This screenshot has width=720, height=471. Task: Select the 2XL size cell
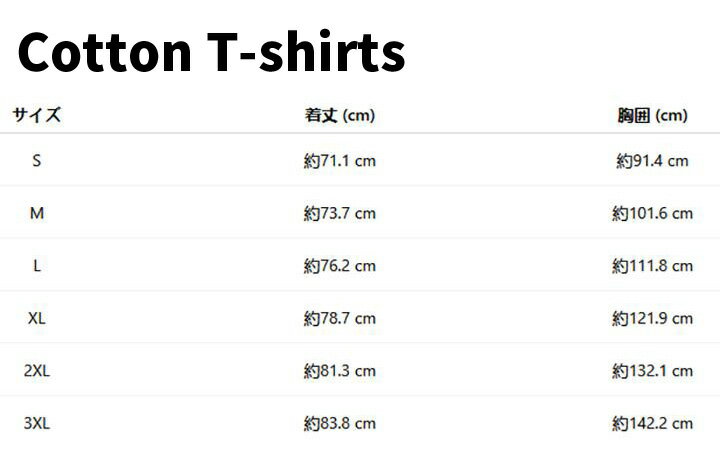click(37, 371)
